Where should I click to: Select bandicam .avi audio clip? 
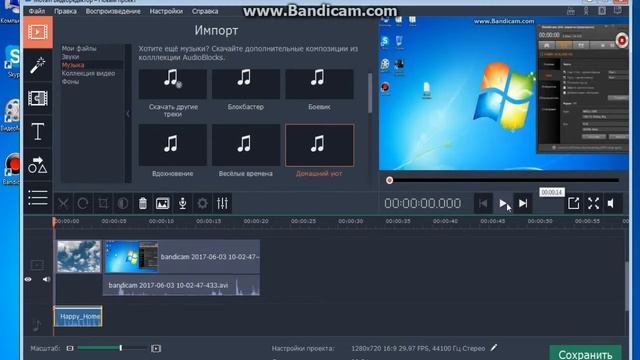coord(182,285)
